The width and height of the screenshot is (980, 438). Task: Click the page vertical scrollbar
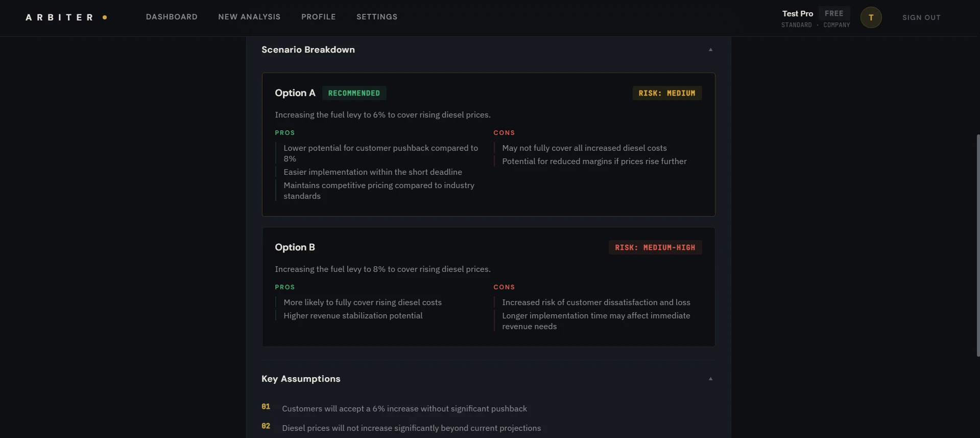(977, 245)
